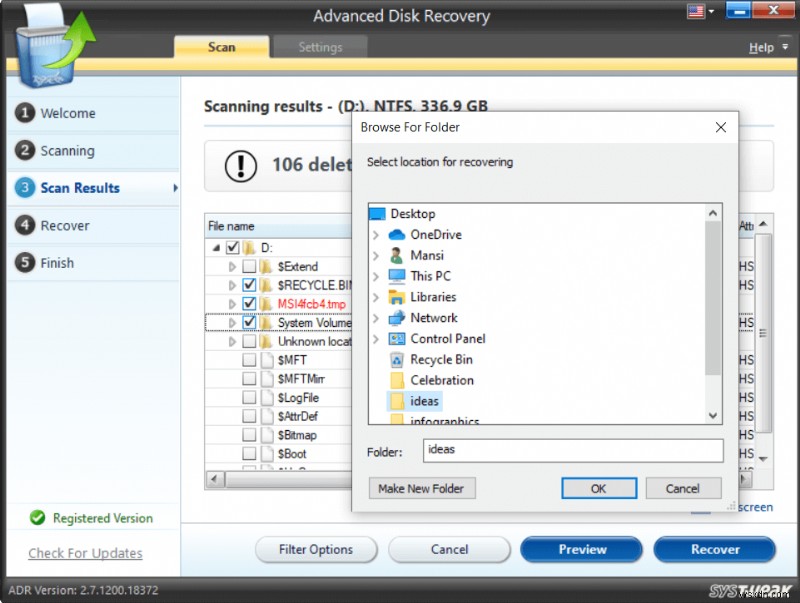Switch to the Settings tab
The width and height of the screenshot is (800, 603).
[320, 47]
